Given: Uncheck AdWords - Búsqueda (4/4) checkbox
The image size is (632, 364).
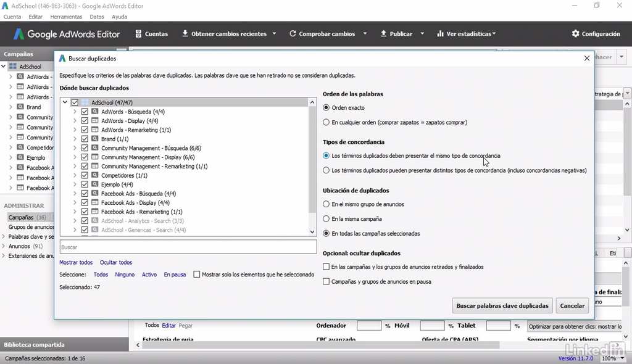Looking at the screenshot, I should point(85,112).
